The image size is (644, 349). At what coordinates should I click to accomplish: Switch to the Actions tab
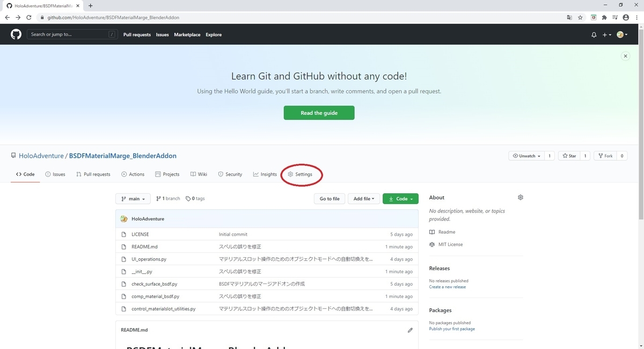point(133,174)
